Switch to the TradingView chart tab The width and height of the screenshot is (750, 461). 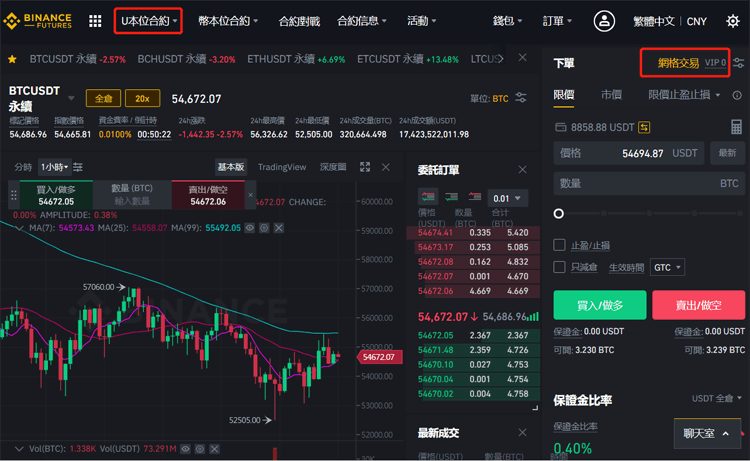tap(282, 167)
